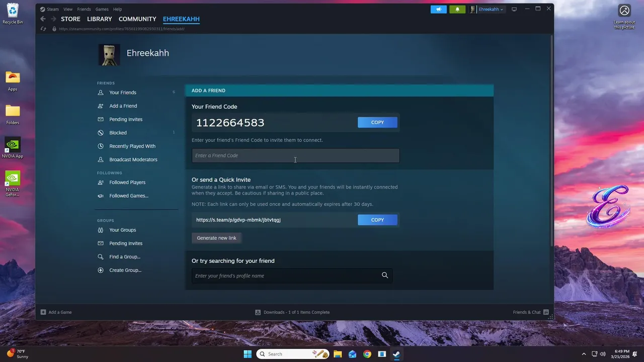Open Your Groups

coord(123,230)
